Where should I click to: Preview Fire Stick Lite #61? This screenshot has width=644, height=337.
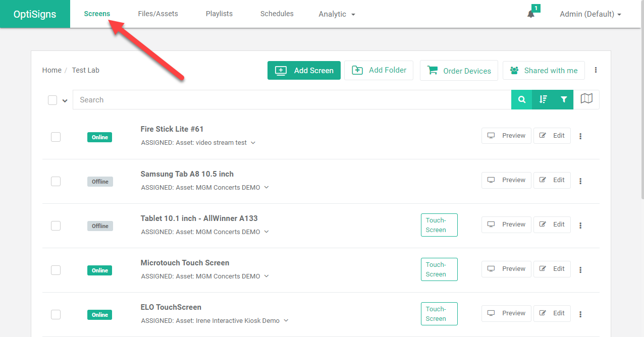point(506,136)
